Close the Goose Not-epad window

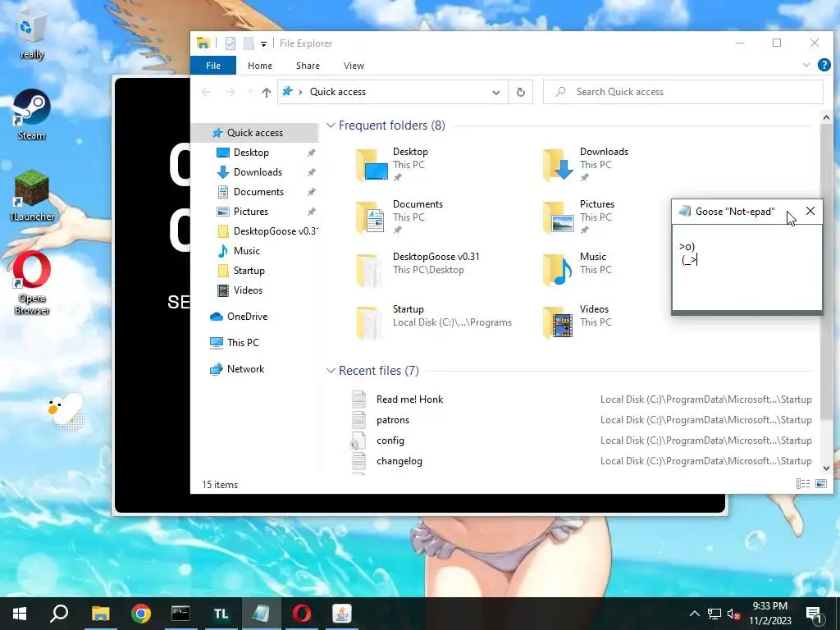tap(810, 211)
